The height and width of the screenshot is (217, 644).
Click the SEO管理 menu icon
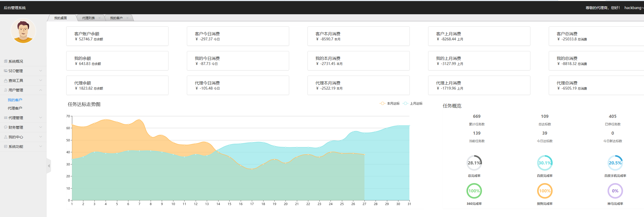point(6,71)
